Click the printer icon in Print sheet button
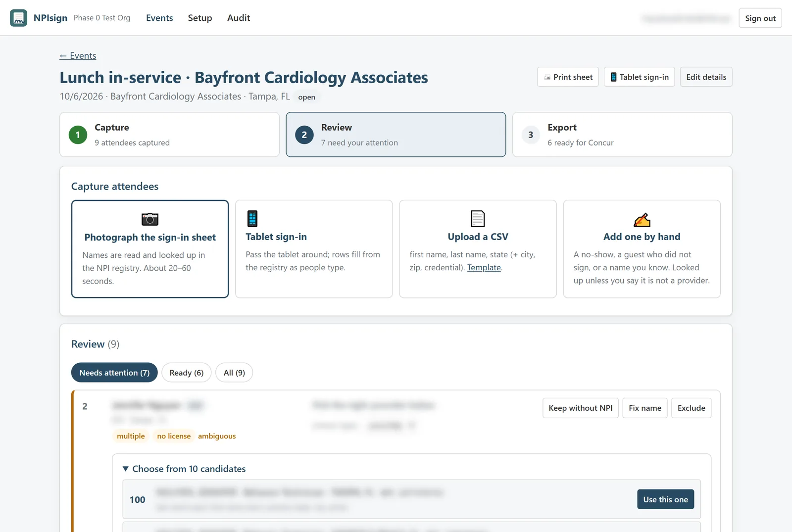792x532 pixels. coord(547,77)
